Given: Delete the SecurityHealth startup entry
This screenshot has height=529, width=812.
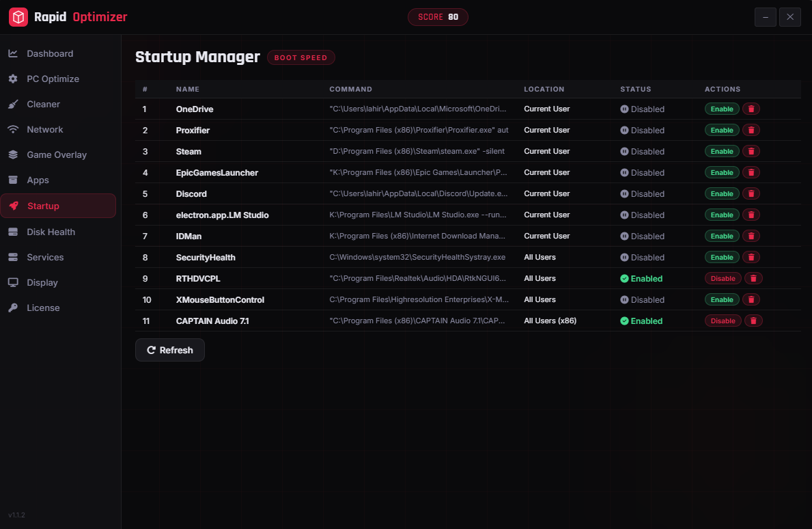Looking at the screenshot, I should 751,258.
